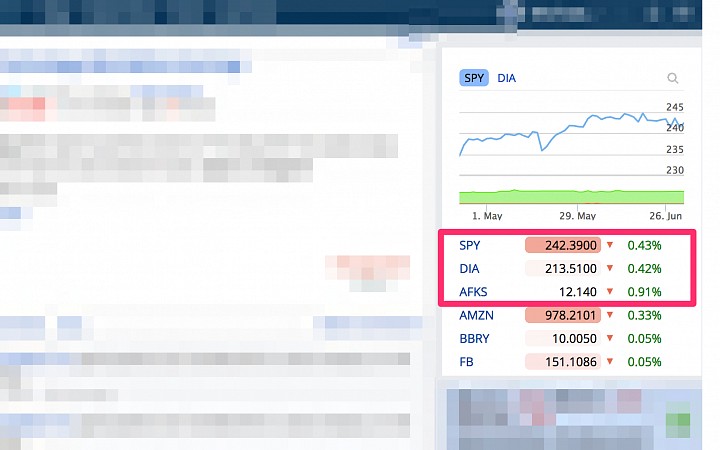Click the down arrow beside FB price
Screen dimensions: 720x450
(610, 362)
